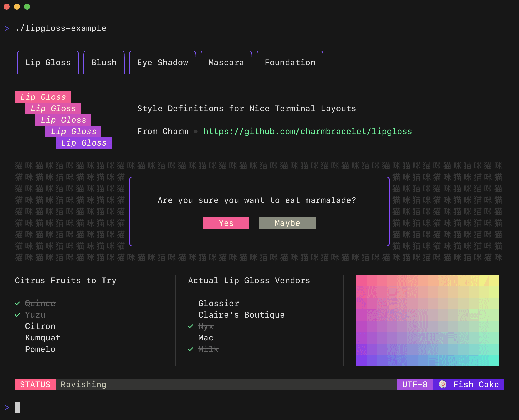Click the checkmark beside Nyx
Image resolution: width=519 pixels, height=420 pixels.
[x=191, y=326]
